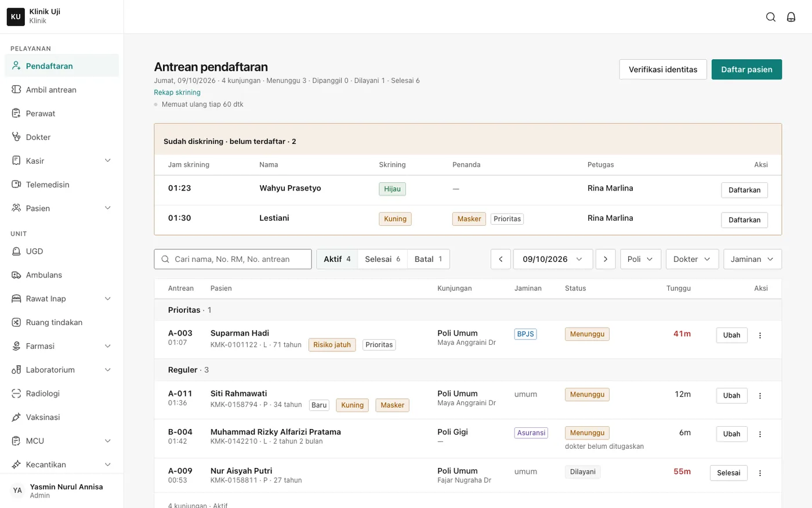The image size is (812, 508).
Task: Expand the Laboratorium sidebar menu
Action: coord(107,370)
